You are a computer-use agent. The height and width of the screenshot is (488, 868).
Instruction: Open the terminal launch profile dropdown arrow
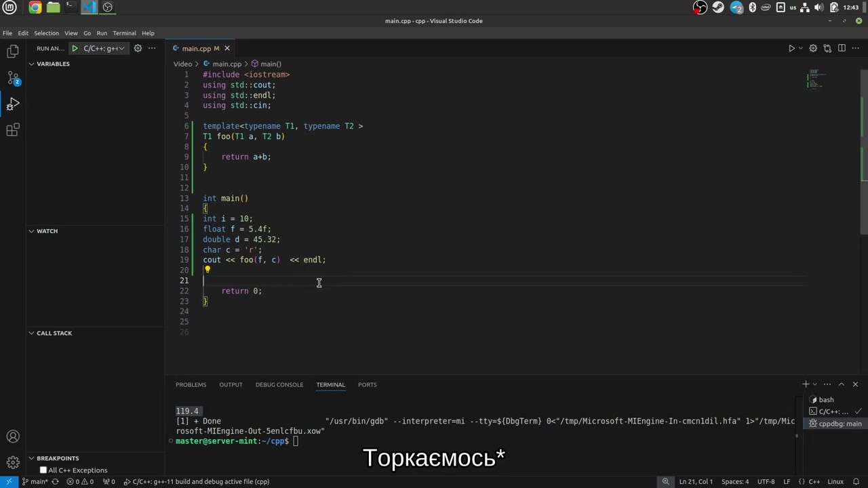coord(815,384)
